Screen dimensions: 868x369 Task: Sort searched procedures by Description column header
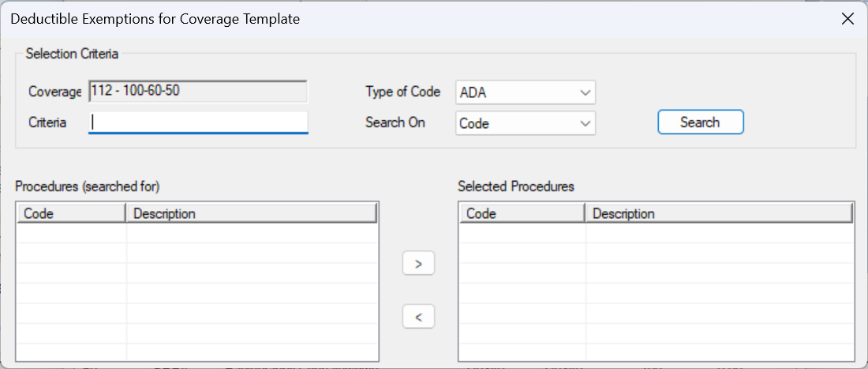(x=251, y=213)
